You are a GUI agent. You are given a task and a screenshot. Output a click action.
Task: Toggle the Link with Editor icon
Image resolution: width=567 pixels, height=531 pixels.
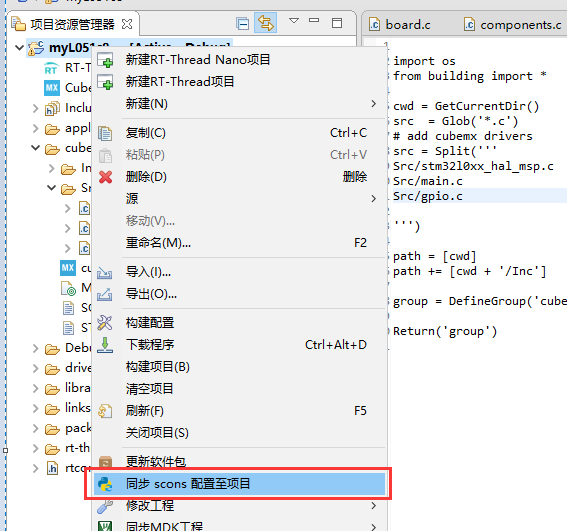[265, 23]
